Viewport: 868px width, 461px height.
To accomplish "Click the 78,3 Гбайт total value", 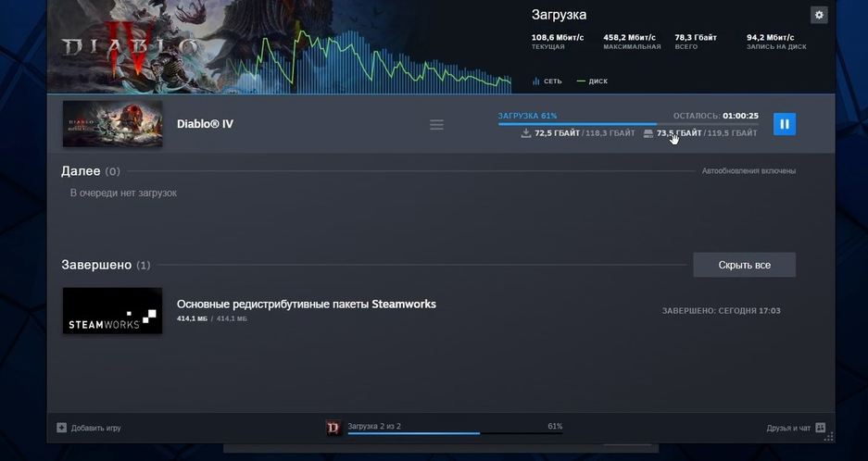I will click(696, 38).
